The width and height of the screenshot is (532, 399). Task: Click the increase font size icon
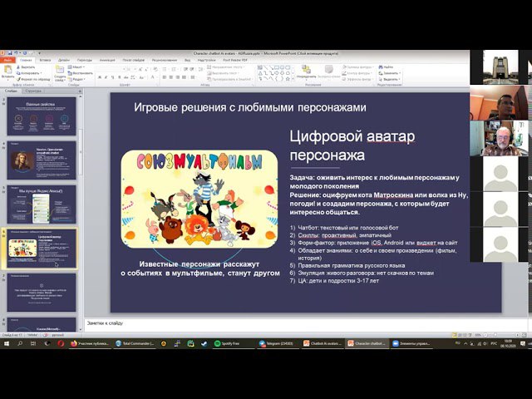click(140, 70)
